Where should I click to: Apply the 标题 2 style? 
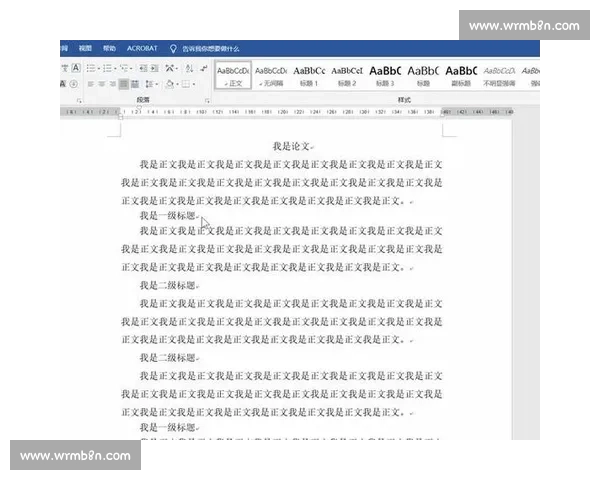347,75
